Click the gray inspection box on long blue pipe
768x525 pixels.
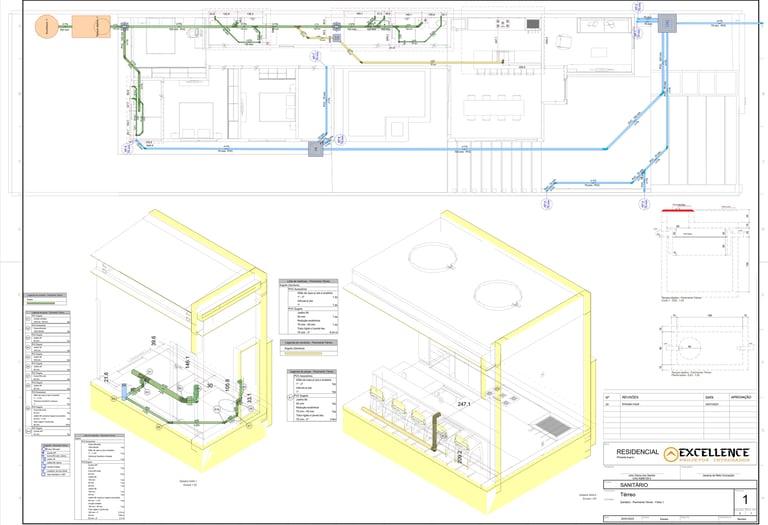(316, 148)
